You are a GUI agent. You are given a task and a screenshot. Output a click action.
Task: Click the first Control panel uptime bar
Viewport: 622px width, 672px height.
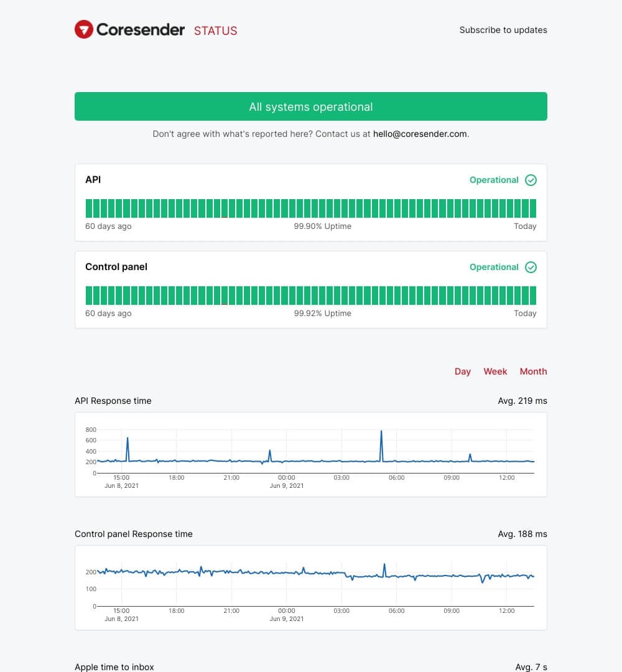(x=89, y=296)
